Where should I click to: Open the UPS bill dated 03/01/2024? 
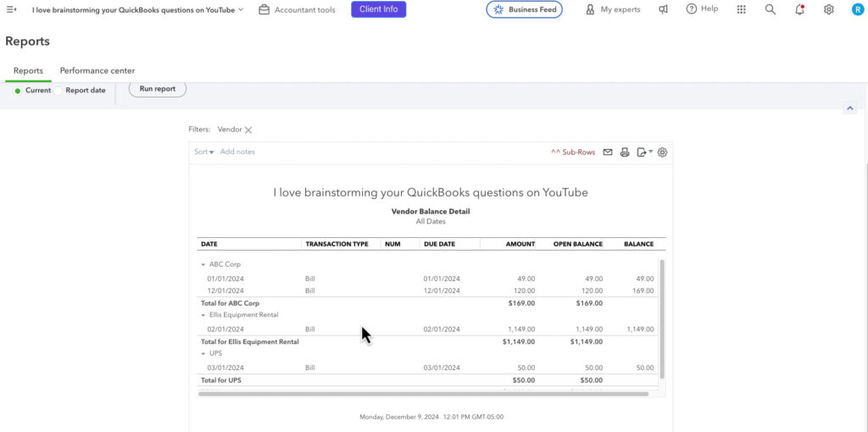tap(427, 368)
